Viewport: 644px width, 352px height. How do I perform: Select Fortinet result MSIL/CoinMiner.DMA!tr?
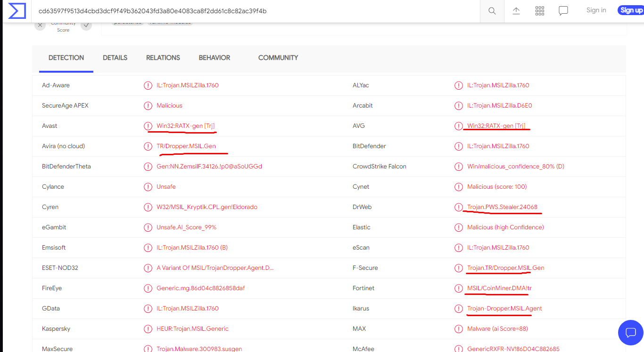click(x=499, y=288)
